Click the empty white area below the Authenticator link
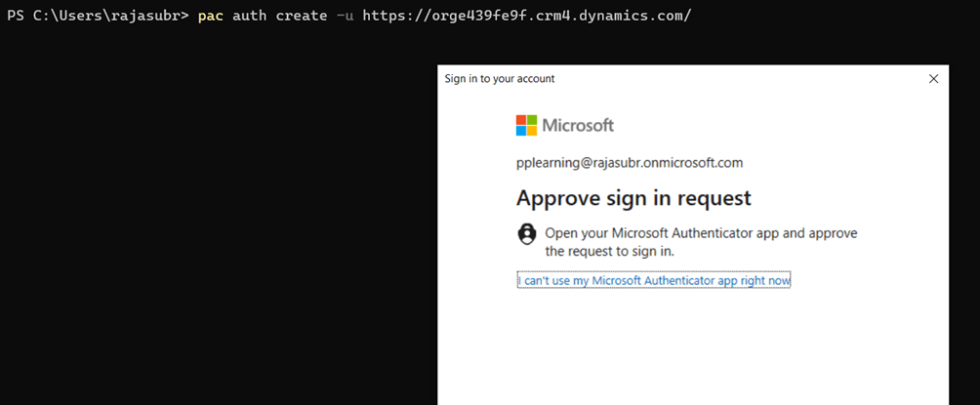The height and width of the screenshot is (405, 980). click(x=693, y=351)
